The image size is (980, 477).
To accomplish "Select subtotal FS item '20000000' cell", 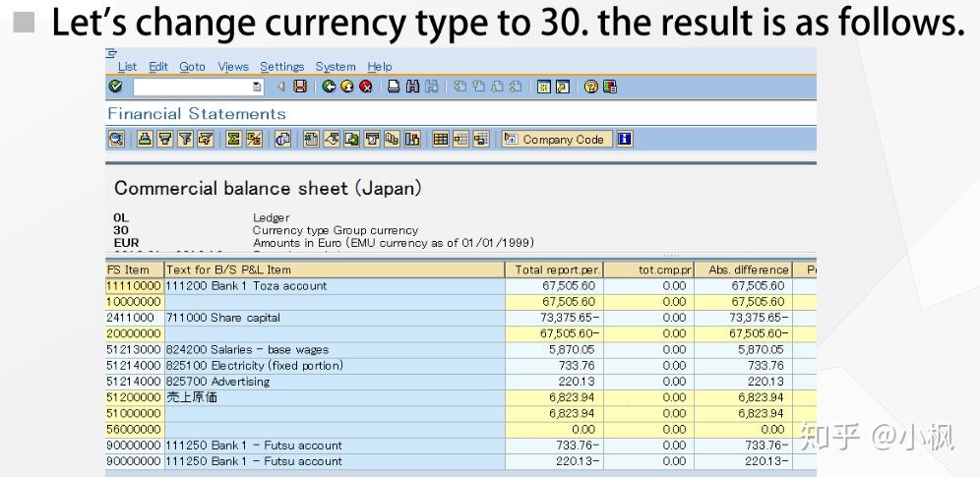I will click(135, 333).
